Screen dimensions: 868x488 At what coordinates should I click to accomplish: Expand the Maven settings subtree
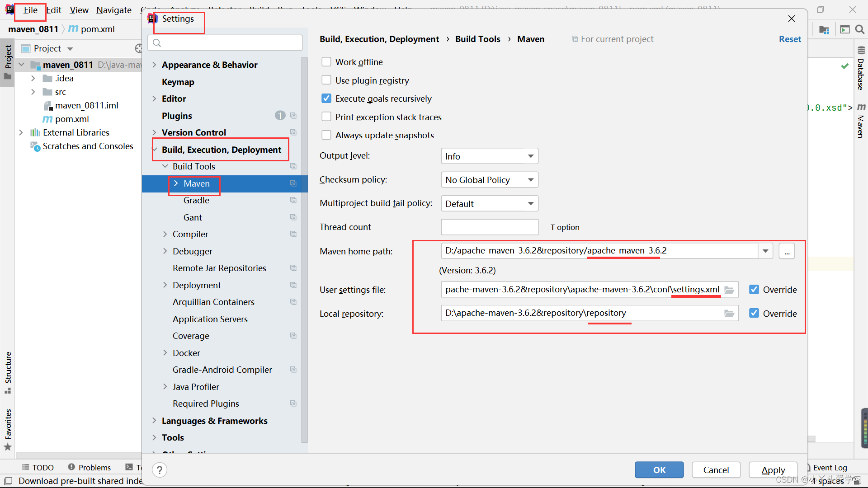click(x=176, y=183)
